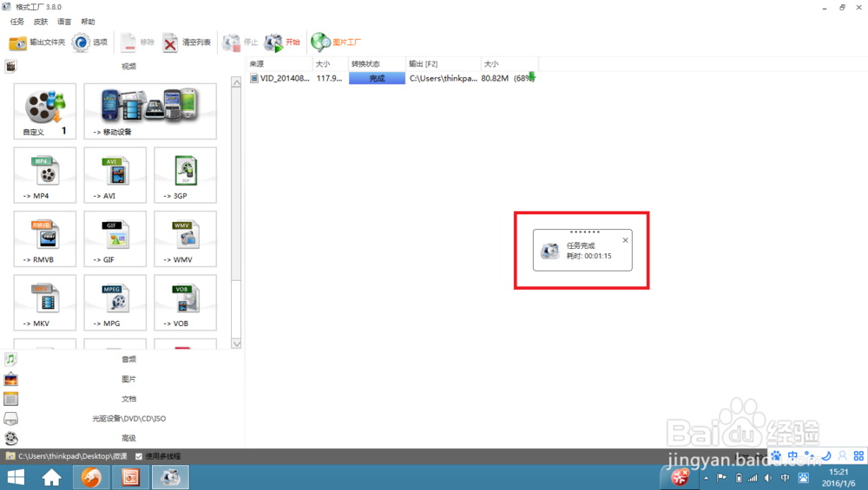This screenshot has width=868, height=490.
Task: Click the Stop conversion toolbar icon
Action: 231,42
